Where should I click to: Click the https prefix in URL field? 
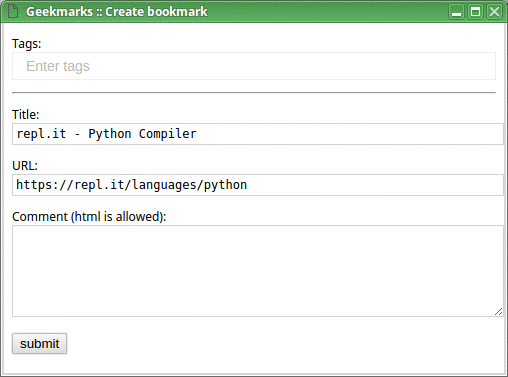click(34, 185)
